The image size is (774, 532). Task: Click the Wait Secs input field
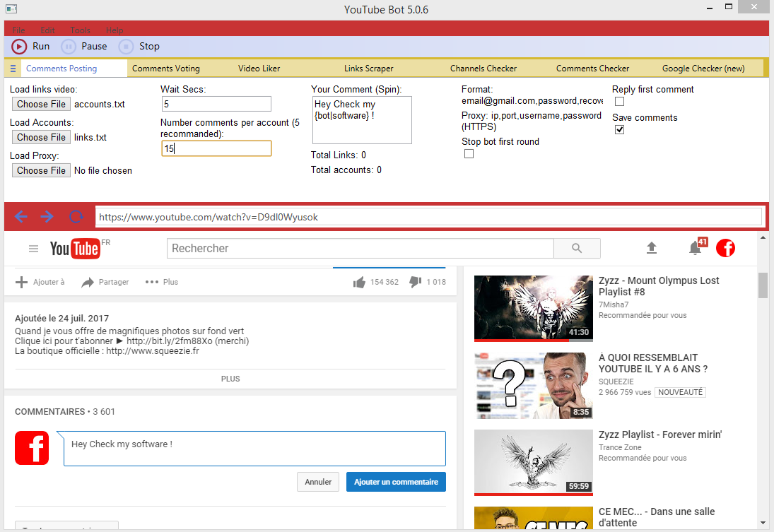tap(216, 104)
